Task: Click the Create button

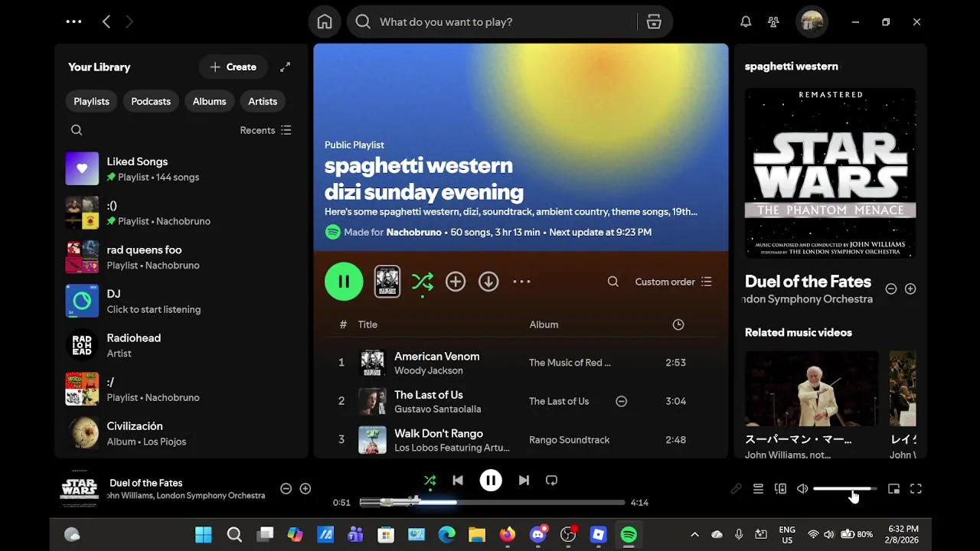Action: [233, 67]
